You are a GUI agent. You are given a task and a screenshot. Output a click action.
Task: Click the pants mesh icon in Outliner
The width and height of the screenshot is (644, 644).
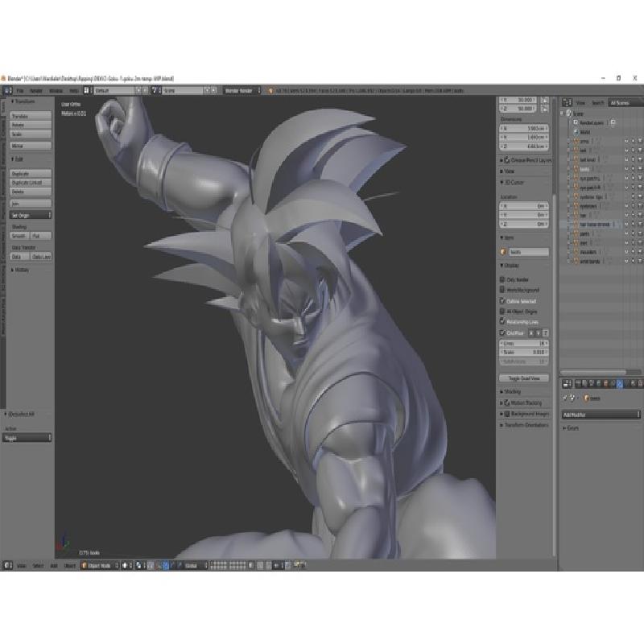click(576, 233)
